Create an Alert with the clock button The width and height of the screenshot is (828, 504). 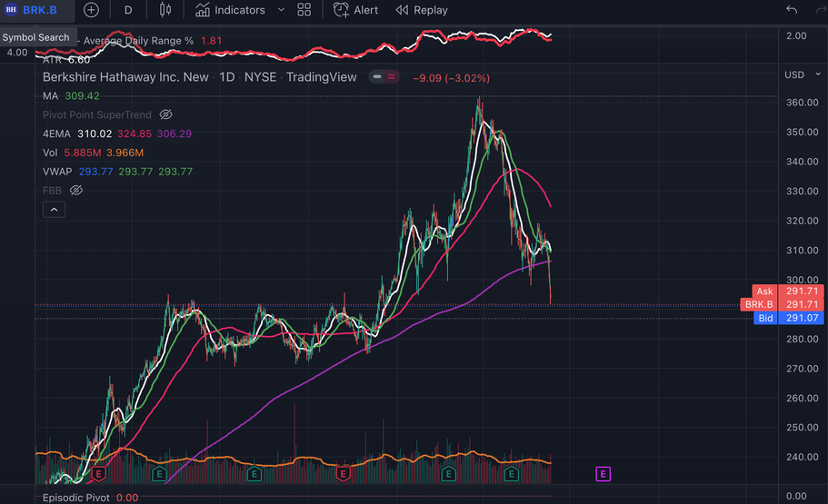point(356,10)
